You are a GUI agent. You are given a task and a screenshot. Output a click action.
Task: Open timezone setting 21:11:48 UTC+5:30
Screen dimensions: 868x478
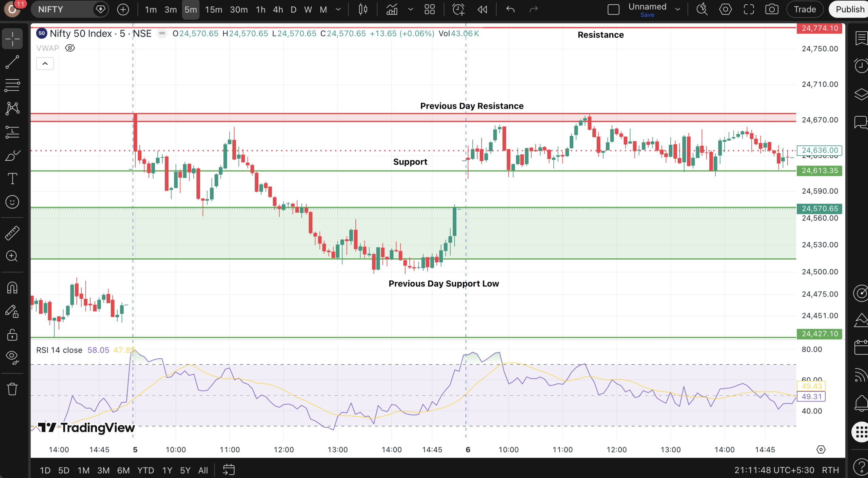coord(774,470)
